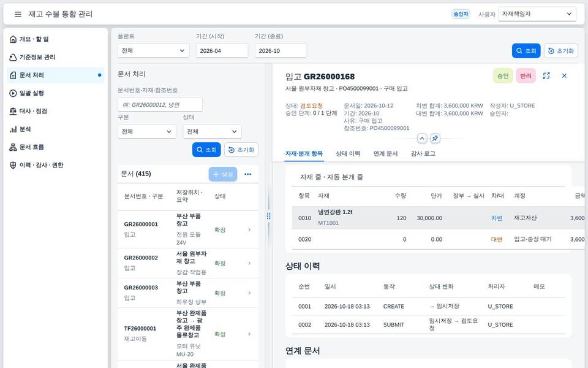Viewport: 588px width, 368px height.
Task: Open row TF26000001 chevron arrow
Action: [249, 334]
